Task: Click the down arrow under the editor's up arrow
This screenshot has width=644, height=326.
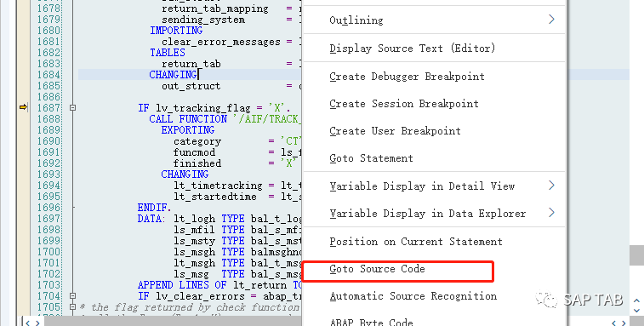Action: (x=636, y=311)
